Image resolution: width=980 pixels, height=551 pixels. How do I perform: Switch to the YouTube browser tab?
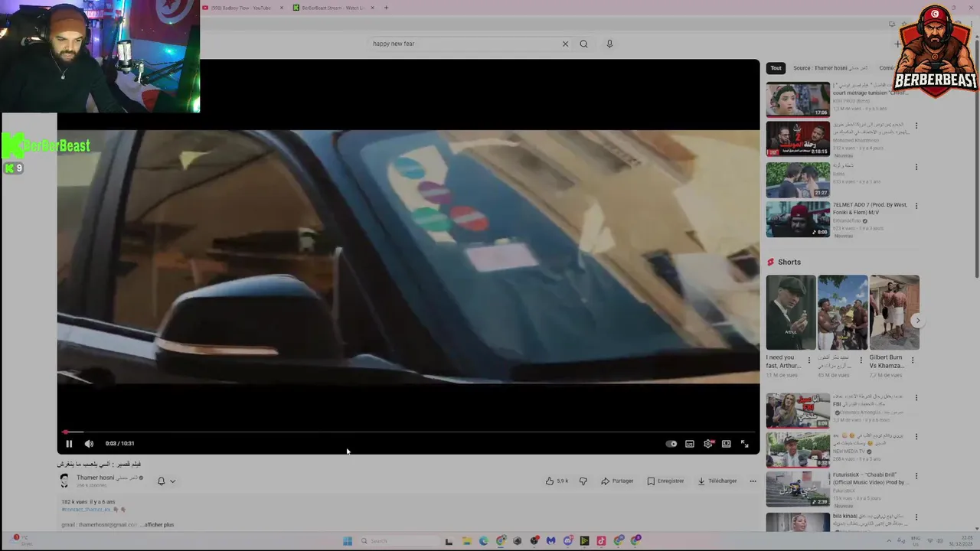(x=243, y=8)
